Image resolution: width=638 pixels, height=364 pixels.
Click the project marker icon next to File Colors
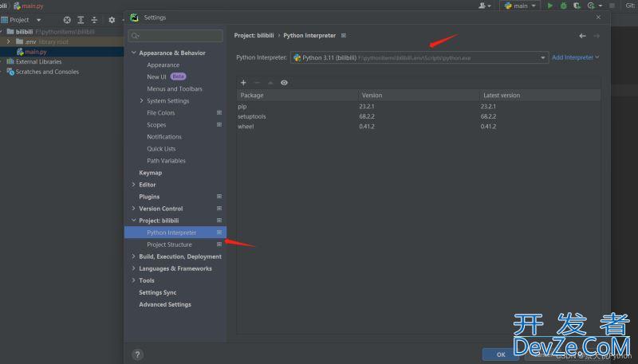pos(219,112)
